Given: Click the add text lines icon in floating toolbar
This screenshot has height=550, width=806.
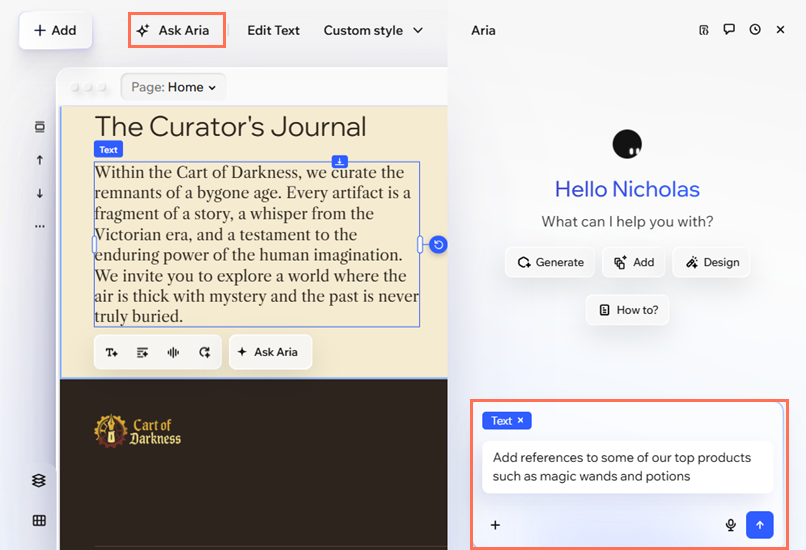Looking at the screenshot, I should 142,352.
